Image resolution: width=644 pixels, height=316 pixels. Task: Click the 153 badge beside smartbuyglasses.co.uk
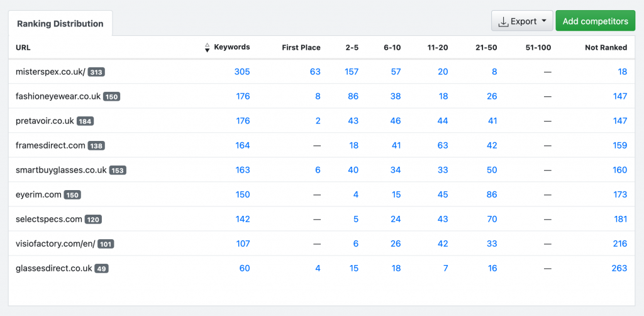pyautogui.click(x=118, y=171)
